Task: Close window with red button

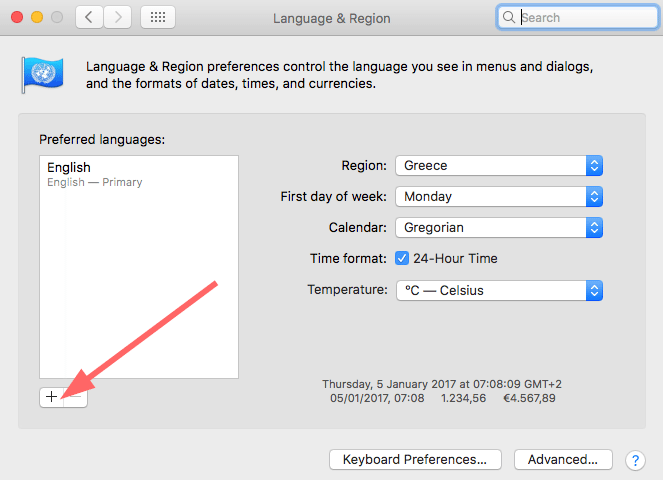Action: pos(17,17)
